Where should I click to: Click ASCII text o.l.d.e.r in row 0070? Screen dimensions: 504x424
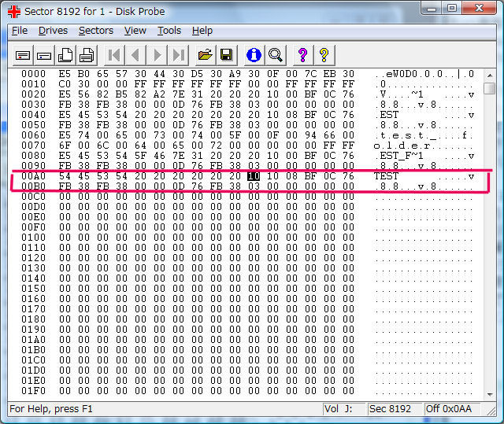click(402, 146)
